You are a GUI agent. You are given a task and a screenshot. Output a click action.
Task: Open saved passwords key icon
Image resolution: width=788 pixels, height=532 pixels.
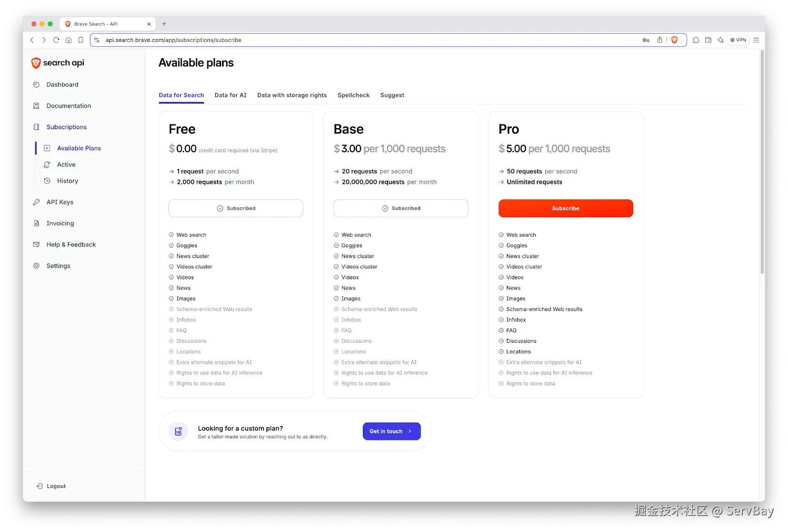click(x=646, y=40)
